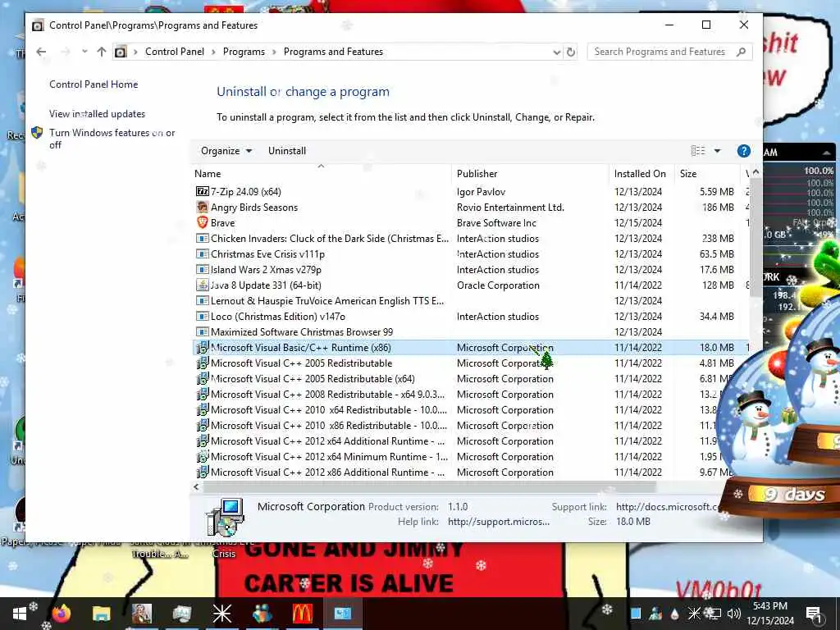Expand the address bar history dropdown
The image size is (840, 630).
point(557,52)
